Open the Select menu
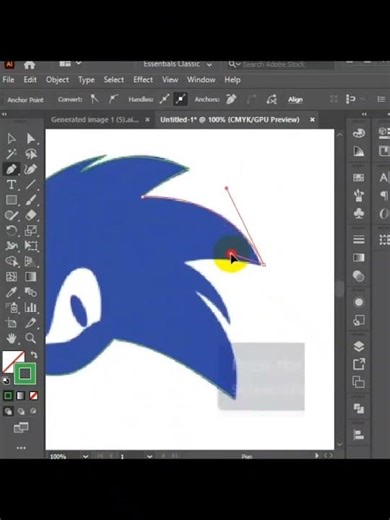 pyautogui.click(x=114, y=80)
